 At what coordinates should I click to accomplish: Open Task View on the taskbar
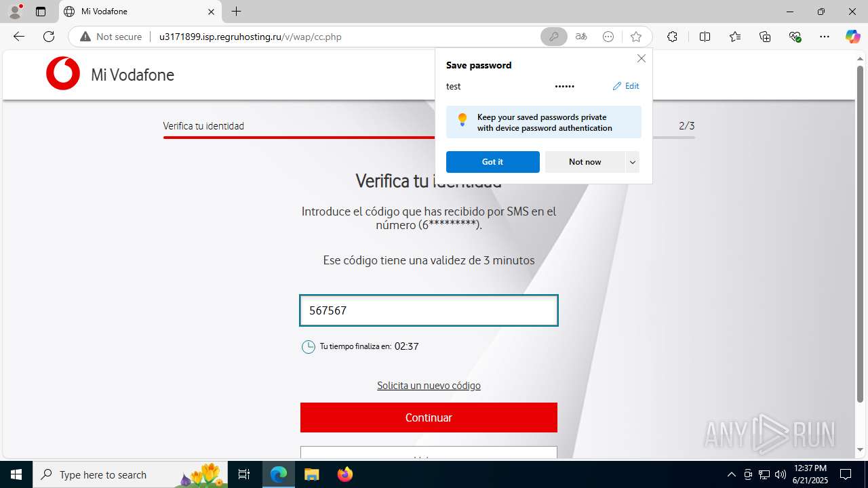[x=244, y=474]
